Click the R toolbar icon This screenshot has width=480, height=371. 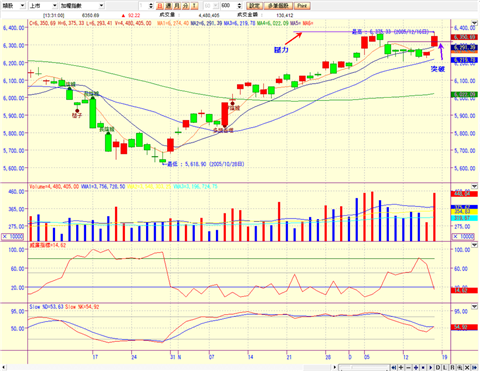pos(452,367)
